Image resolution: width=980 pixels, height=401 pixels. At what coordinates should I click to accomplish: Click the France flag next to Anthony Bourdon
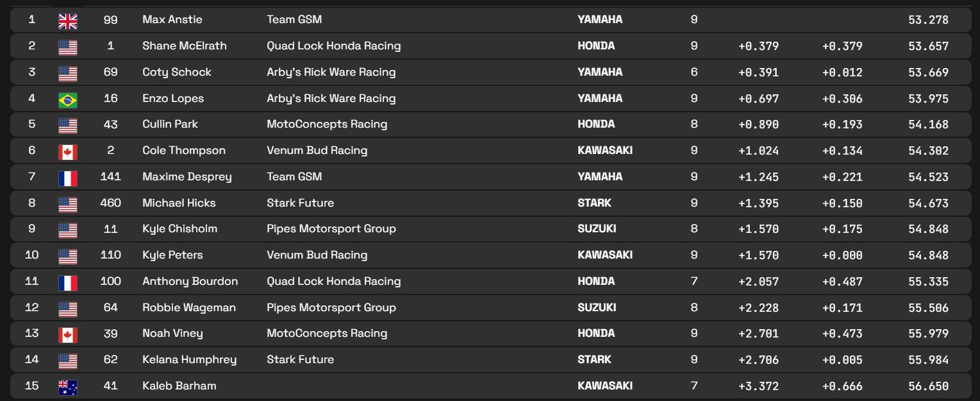[67, 282]
